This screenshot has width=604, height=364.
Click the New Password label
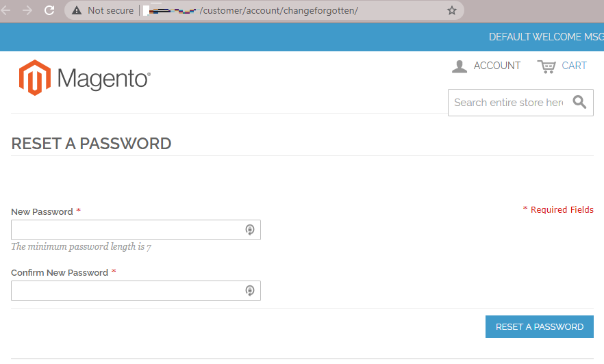tap(42, 211)
